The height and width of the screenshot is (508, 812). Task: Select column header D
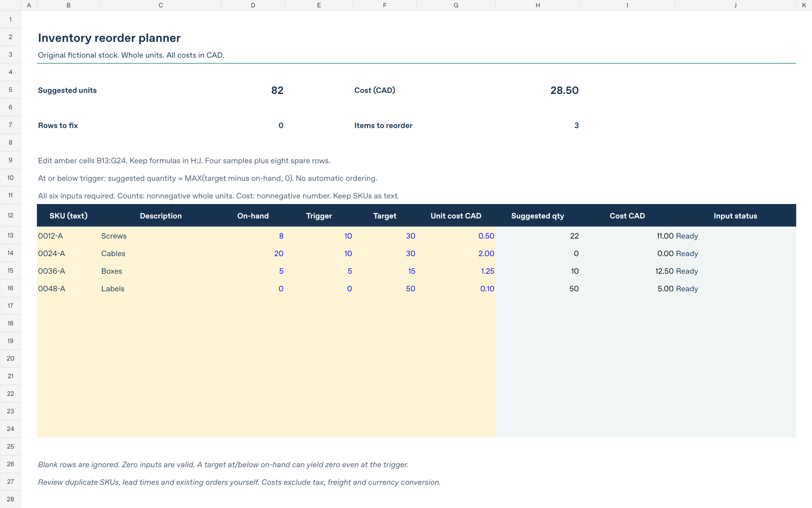[x=253, y=5]
